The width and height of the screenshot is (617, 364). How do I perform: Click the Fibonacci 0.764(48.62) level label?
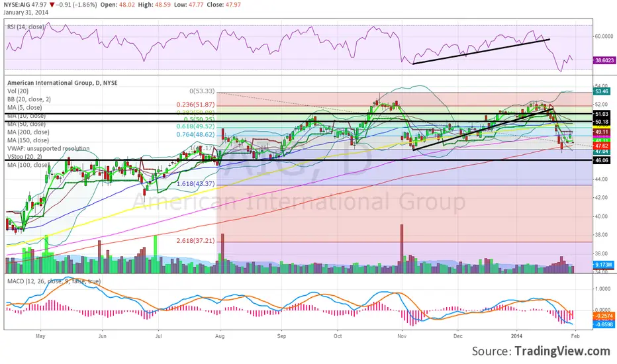click(195, 134)
